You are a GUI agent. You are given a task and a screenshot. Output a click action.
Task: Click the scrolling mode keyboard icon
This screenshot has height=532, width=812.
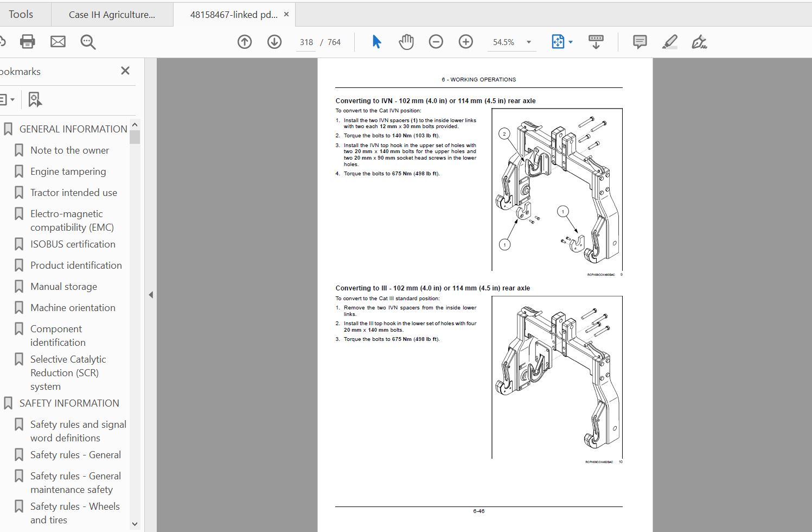[x=596, y=42]
